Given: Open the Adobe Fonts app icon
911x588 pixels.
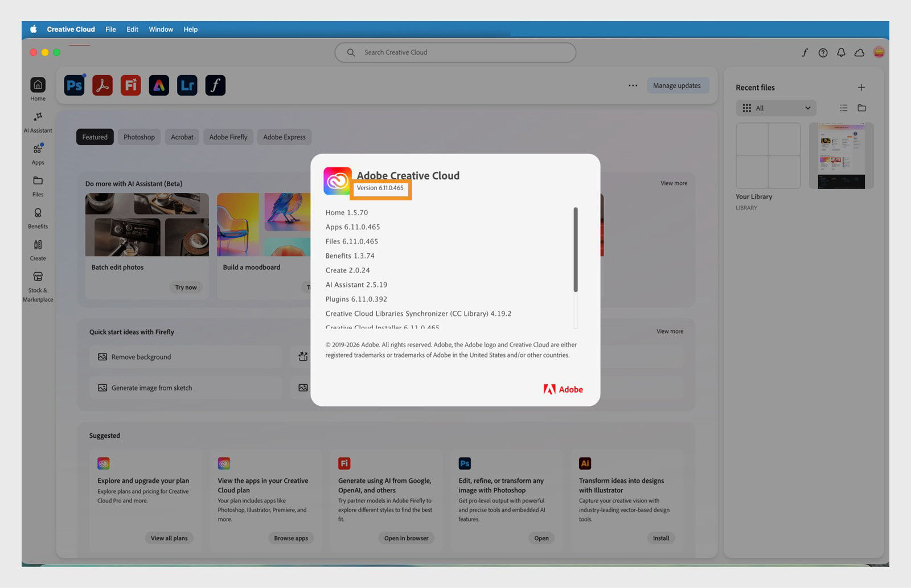Looking at the screenshot, I should point(215,85).
